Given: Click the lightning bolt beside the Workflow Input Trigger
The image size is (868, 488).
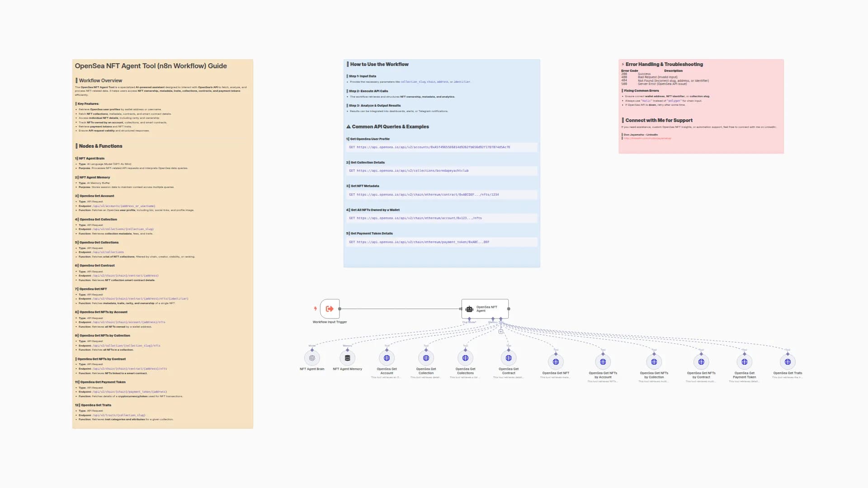Looking at the screenshot, I should coord(316,309).
